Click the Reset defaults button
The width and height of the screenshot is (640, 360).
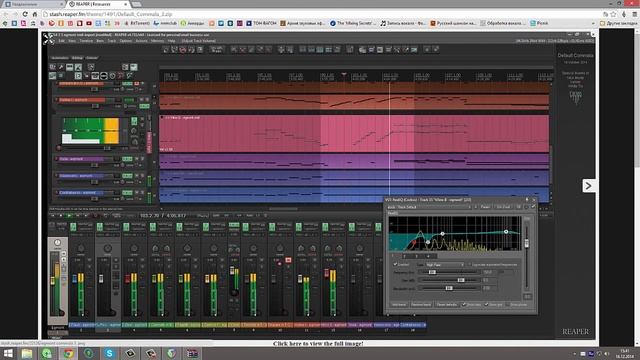[x=447, y=304]
